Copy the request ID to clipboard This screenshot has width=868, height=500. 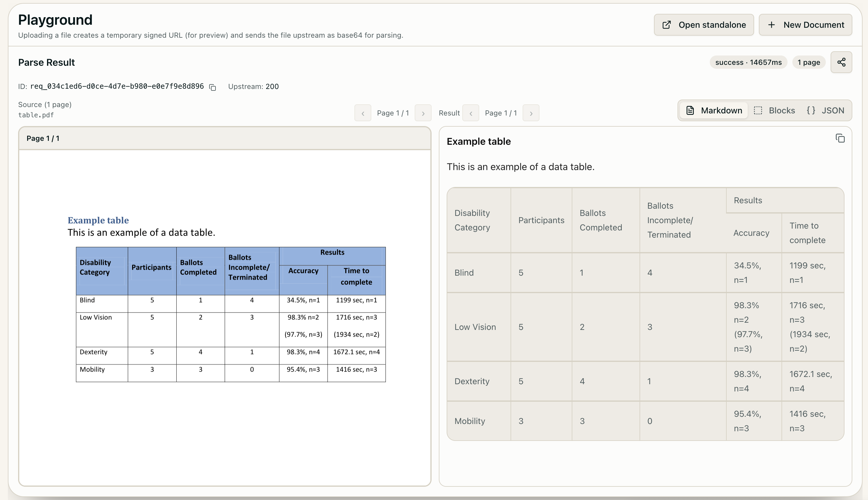pyautogui.click(x=212, y=87)
